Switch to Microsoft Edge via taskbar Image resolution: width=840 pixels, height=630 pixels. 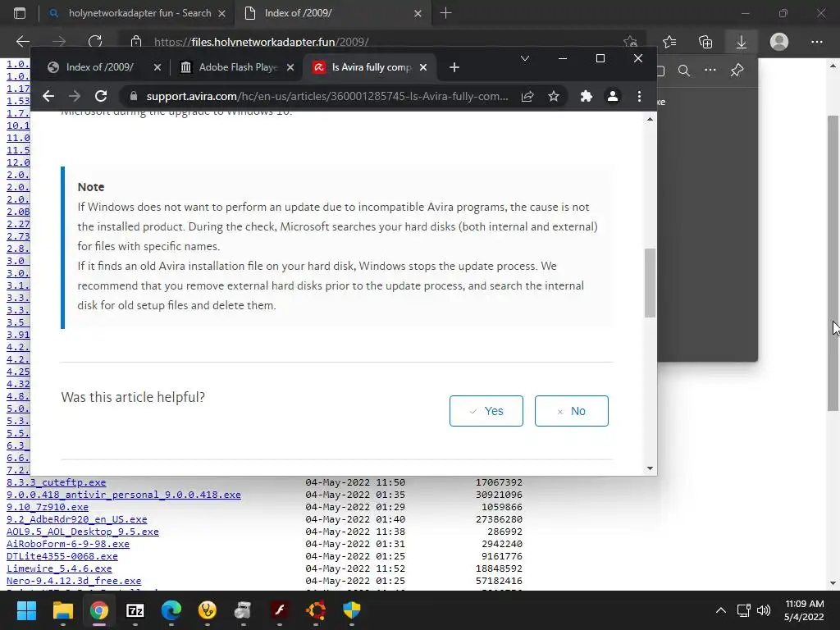171,609
